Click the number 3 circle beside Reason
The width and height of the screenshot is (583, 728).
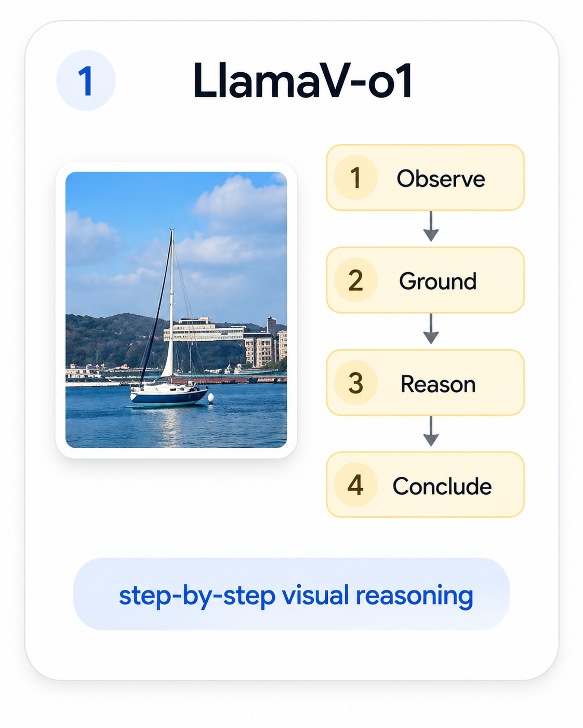[x=355, y=383]
